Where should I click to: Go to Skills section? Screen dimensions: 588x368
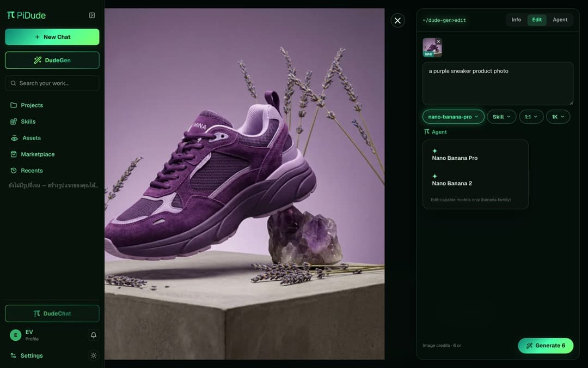[x=28, y=122]
